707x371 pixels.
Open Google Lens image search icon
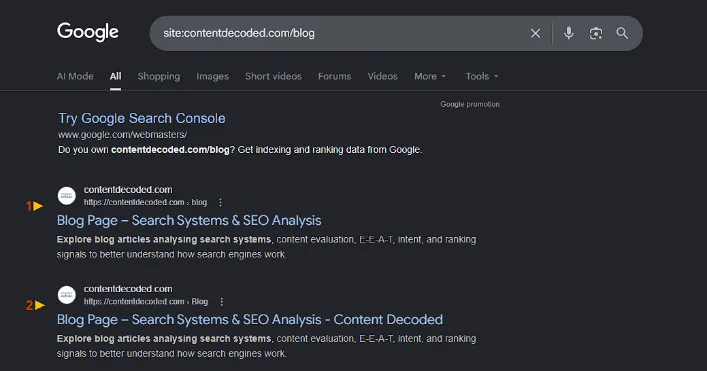[x=596, y=33]
